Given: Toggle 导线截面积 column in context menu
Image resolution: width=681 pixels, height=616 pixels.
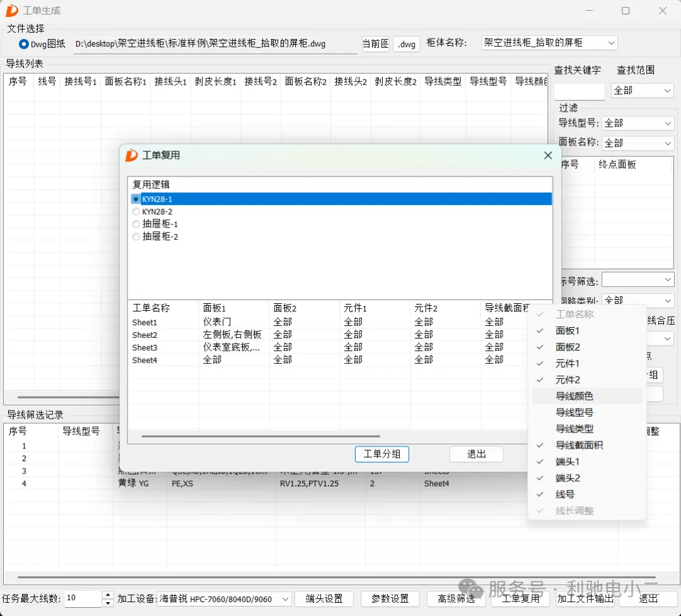Looking at the screenshot, I should tap(587, 445).
